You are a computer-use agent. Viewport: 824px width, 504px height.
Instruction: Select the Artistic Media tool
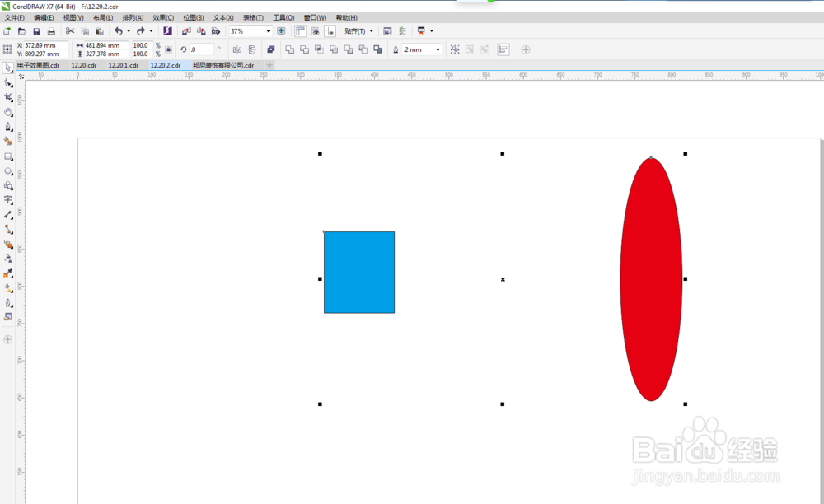(x=8, y=142)
